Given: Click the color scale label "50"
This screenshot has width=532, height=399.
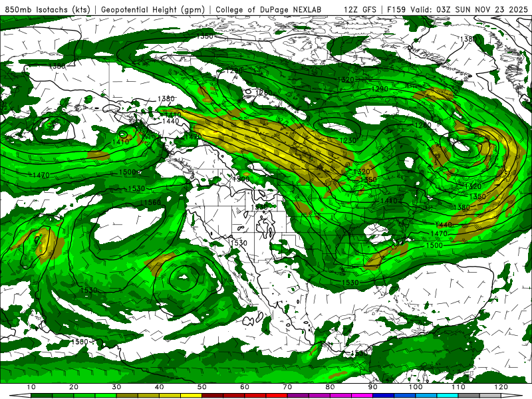Looking at the screenshot, I should tap(202, 387).
